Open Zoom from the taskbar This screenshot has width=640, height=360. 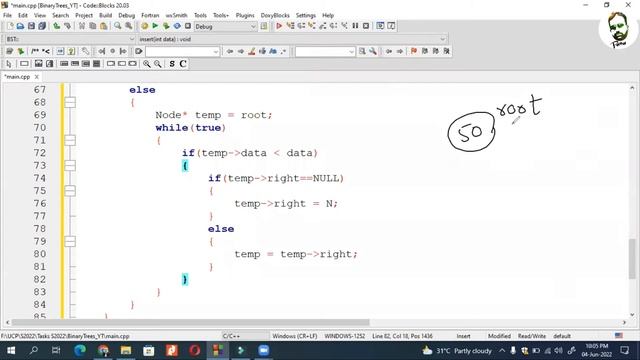click(x=264, y=351)
